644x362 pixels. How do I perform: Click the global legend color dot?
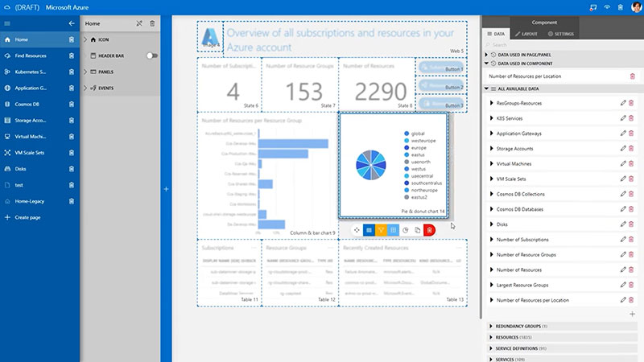tap(407, 134)
